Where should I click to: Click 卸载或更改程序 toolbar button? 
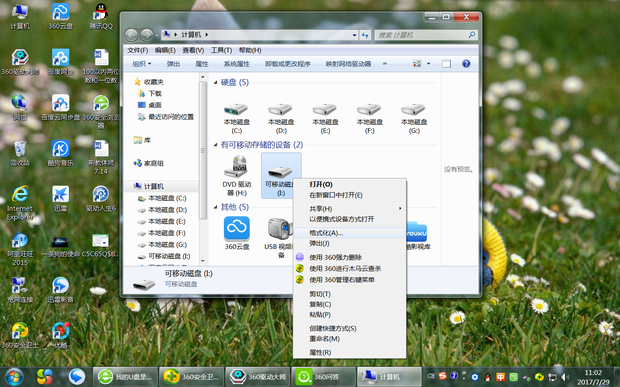[x=287, y=64]
